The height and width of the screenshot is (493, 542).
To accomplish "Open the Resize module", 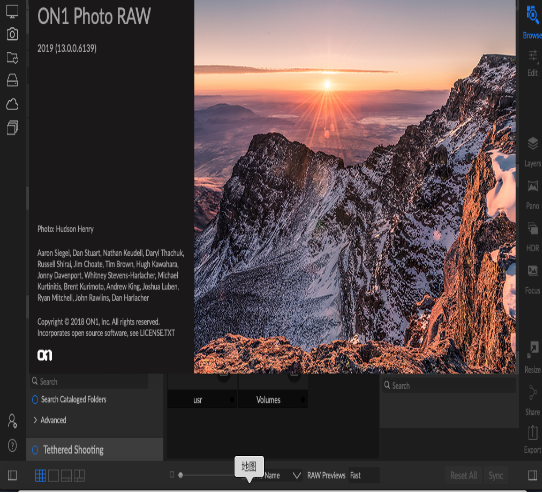I will point(533,357).
